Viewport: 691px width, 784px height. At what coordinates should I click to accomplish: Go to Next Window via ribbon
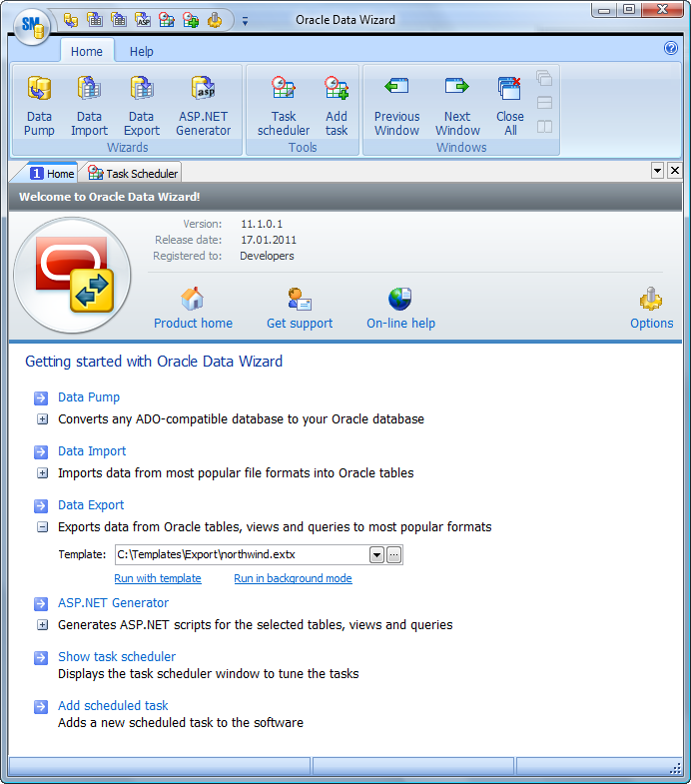pos(457,106)
